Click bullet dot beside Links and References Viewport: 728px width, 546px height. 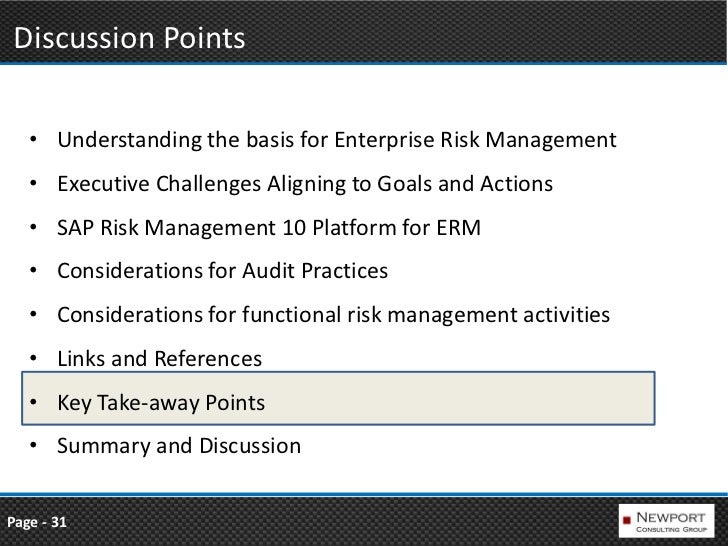pos(33,358)
